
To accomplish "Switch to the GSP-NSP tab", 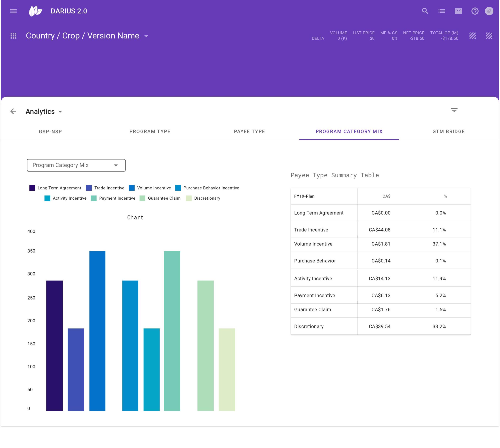I will point(50,132).
